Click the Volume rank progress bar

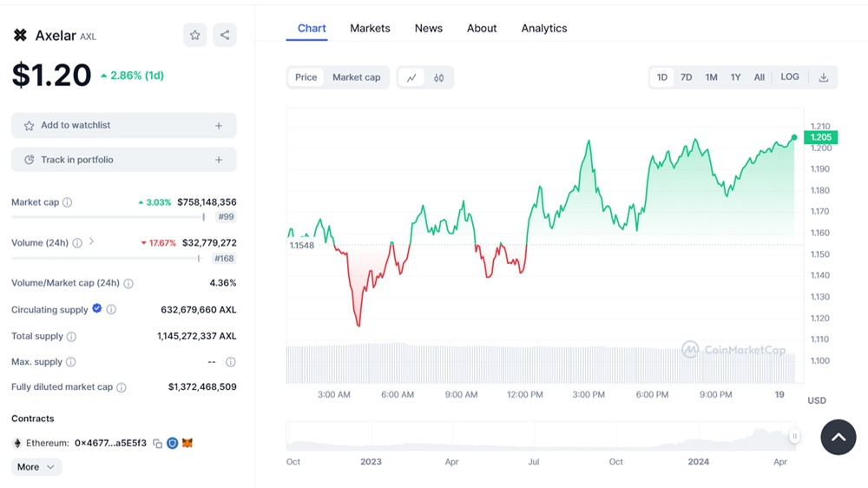pos(106,259)
